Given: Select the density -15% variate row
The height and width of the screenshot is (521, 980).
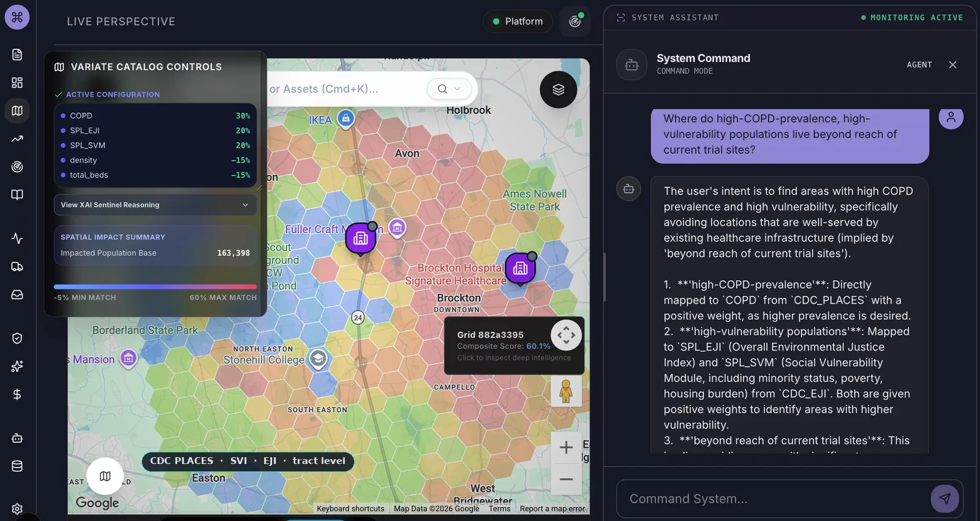Looking at the screenshot, I should pos(155,160).
